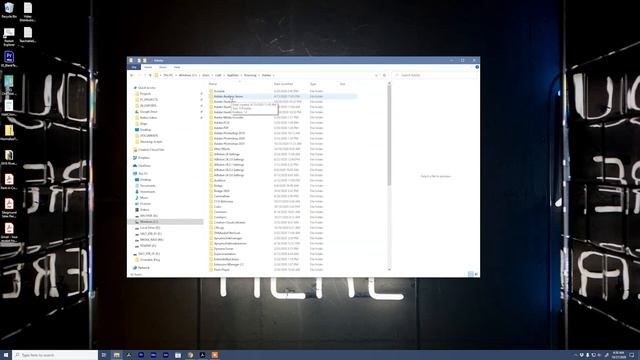Refresh the current folder view
This screenshot has width=640, height=360.
coord(384,75)
